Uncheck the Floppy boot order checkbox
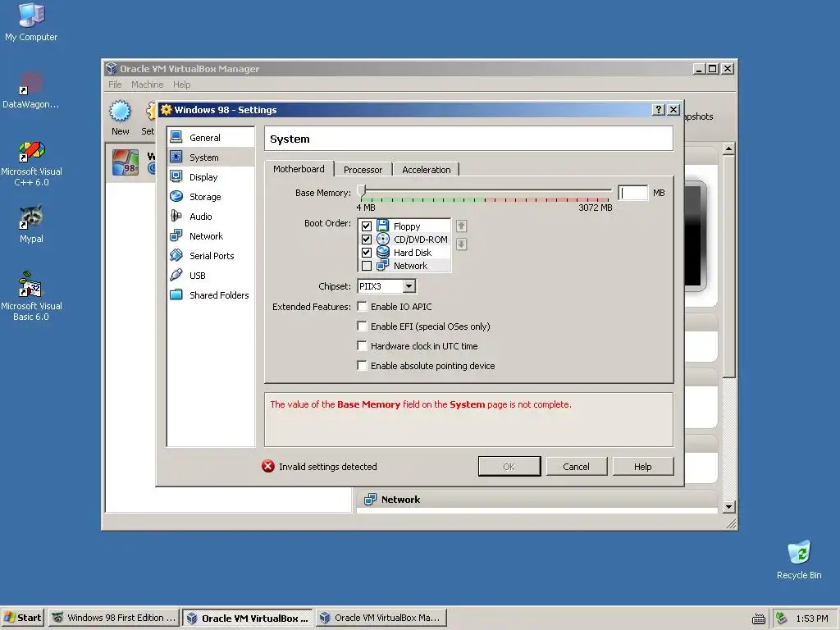The image size is (840, 630). (367, 226)
